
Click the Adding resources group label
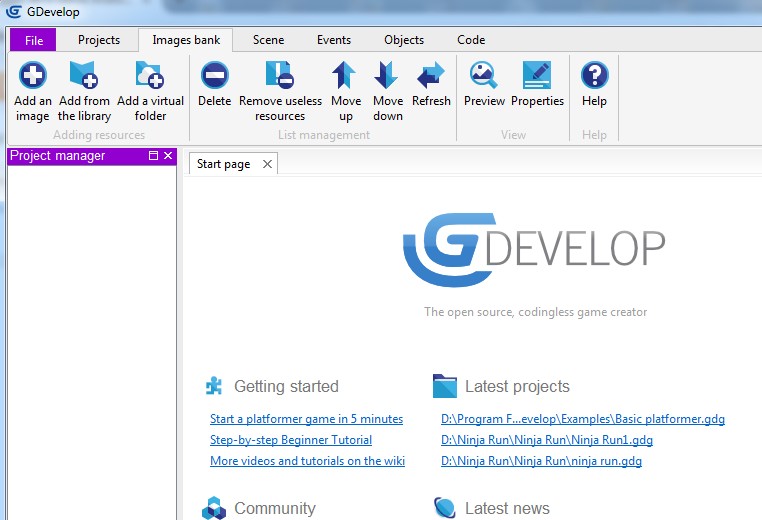coord(99,135)
